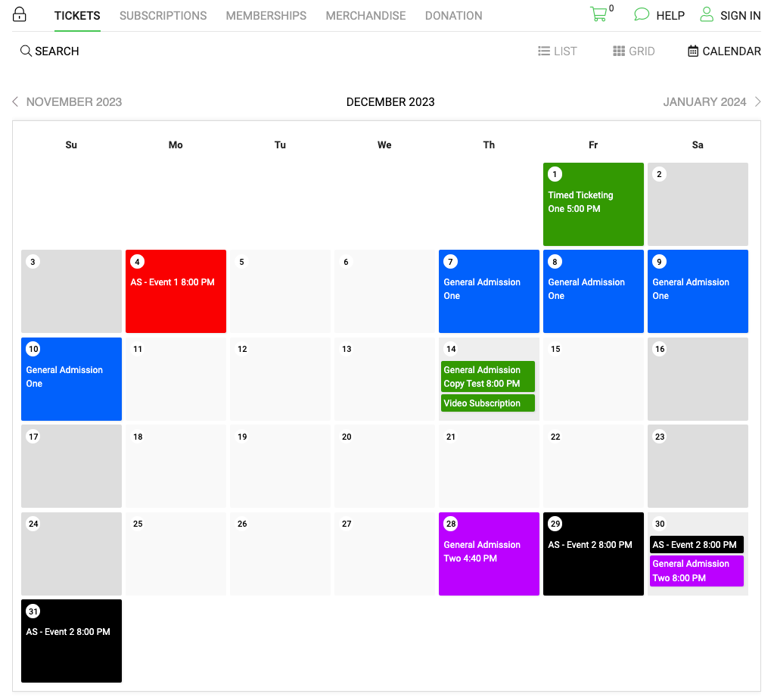
Task: Click the Help chat bubble icon
Action: [x=641, y=14]
